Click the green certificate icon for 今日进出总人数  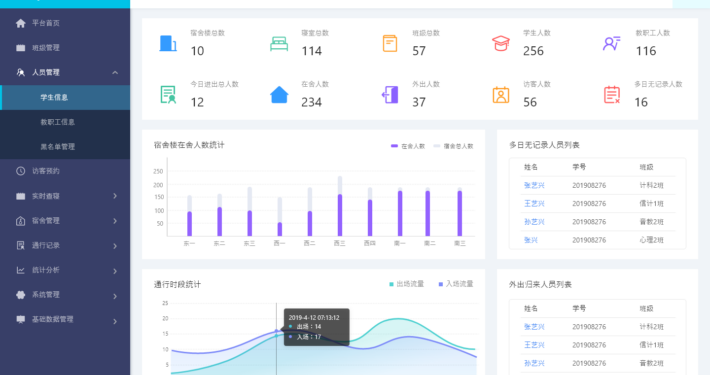point(168,95)
